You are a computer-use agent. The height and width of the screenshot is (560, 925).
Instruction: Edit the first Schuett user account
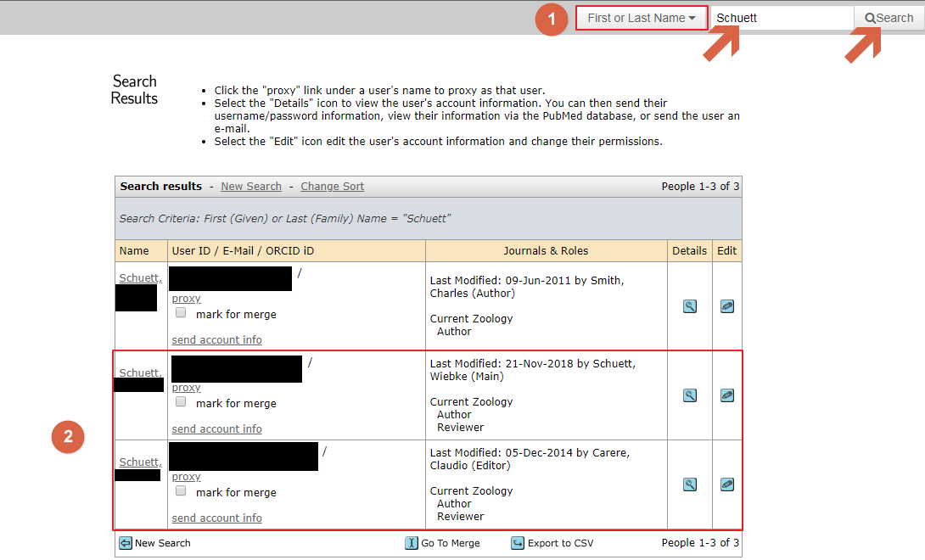coord(726,306)
